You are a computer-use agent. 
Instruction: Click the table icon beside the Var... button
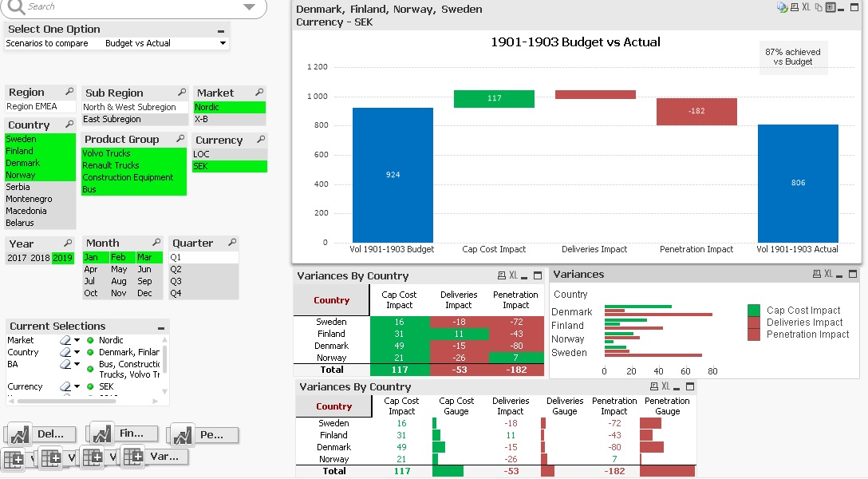point(132,457)
